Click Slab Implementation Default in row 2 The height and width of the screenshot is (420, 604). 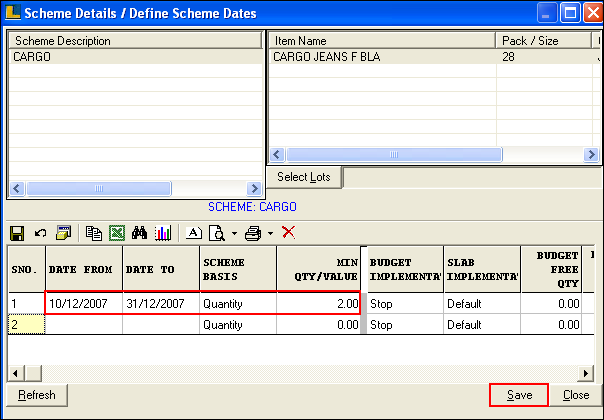[482, 324]
